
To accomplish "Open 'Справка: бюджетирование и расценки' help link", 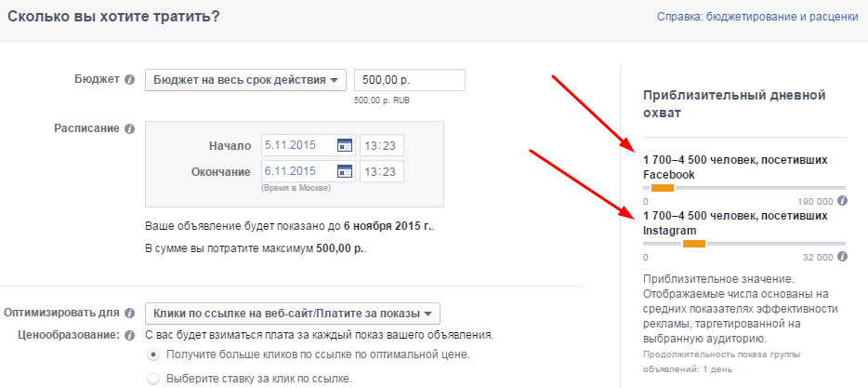I will tap(756, 18).
